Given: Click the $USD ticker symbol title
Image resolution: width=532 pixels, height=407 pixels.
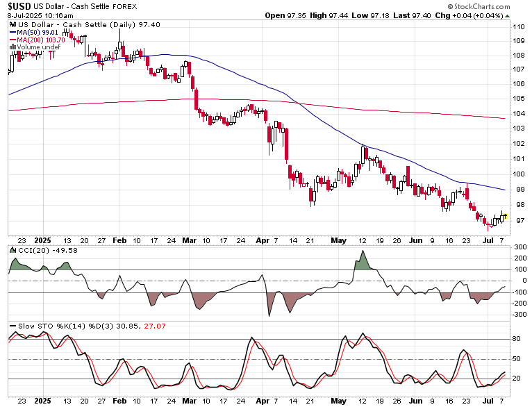Looking at the screenshot, I should [19, 6].
